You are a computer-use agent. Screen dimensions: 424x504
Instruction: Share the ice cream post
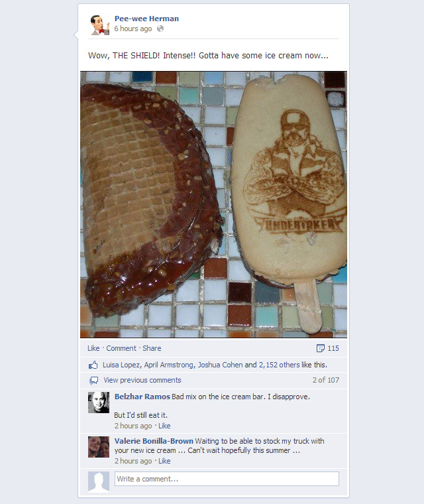152,348
